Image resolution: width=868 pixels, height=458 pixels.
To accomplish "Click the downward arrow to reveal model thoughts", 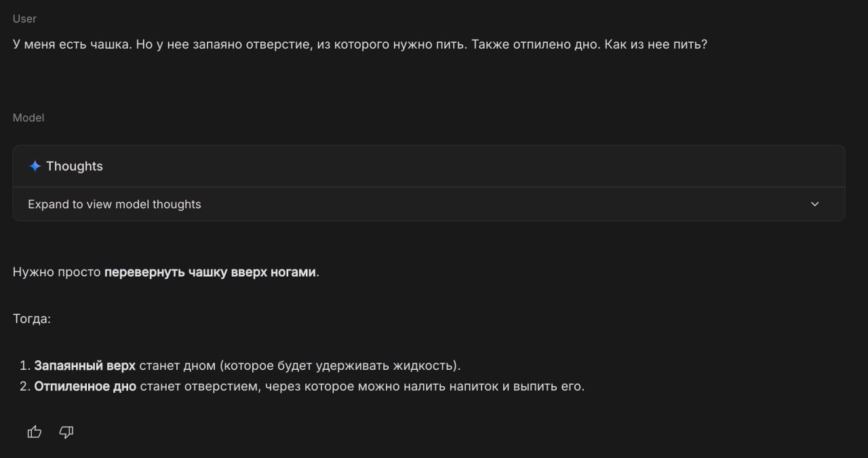I will click(814, 204).
